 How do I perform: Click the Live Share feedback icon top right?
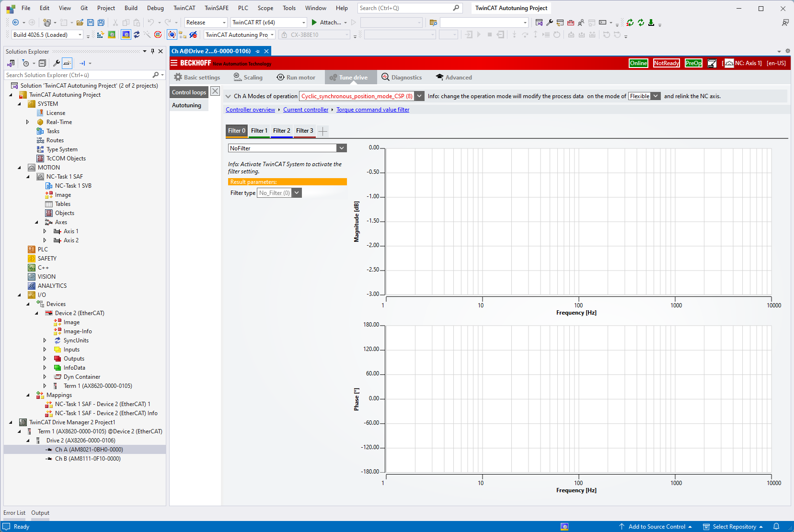point(785,23)
